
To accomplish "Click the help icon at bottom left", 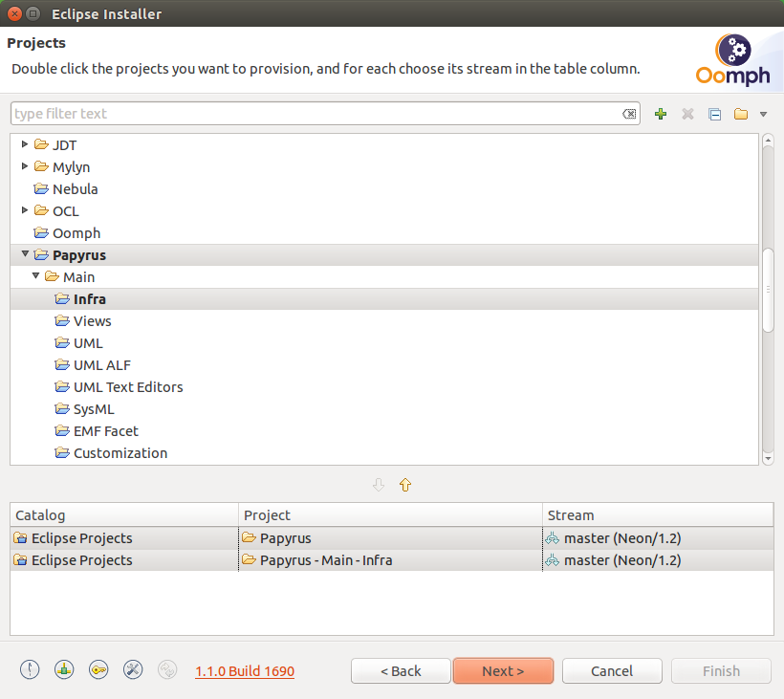I will (x=30, y=670).
